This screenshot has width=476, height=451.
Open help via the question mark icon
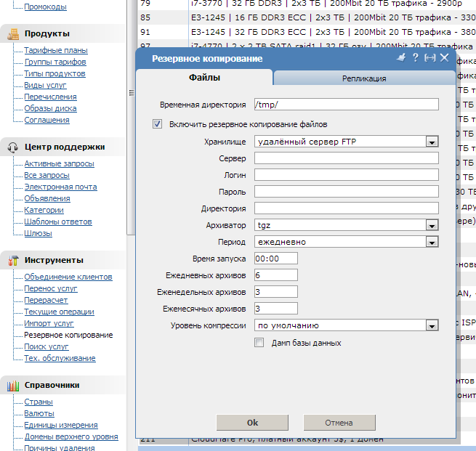[x=415, y=57]
